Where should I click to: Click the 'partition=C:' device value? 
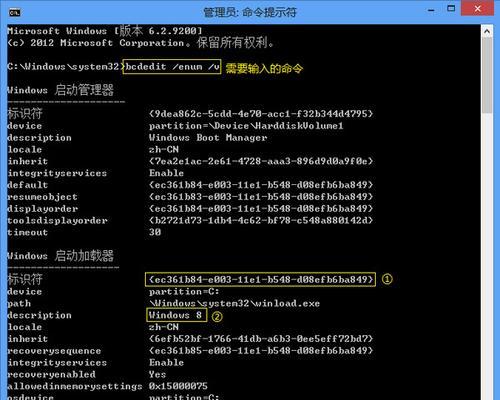coord(184,292)
